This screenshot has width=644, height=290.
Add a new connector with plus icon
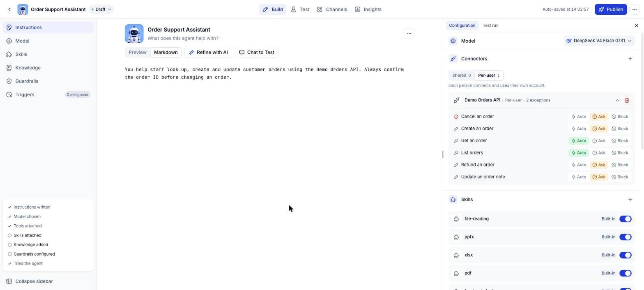click(630, 59)
